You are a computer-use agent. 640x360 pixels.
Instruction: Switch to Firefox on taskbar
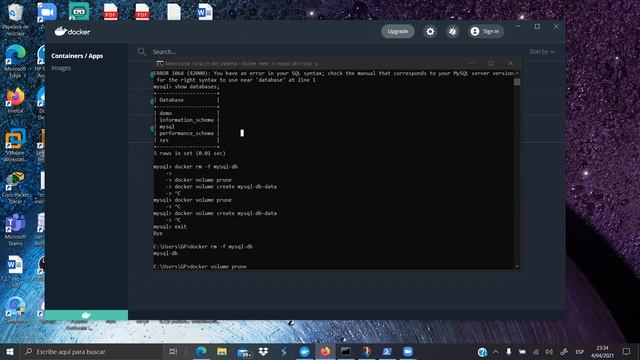(x=325, y=351)
